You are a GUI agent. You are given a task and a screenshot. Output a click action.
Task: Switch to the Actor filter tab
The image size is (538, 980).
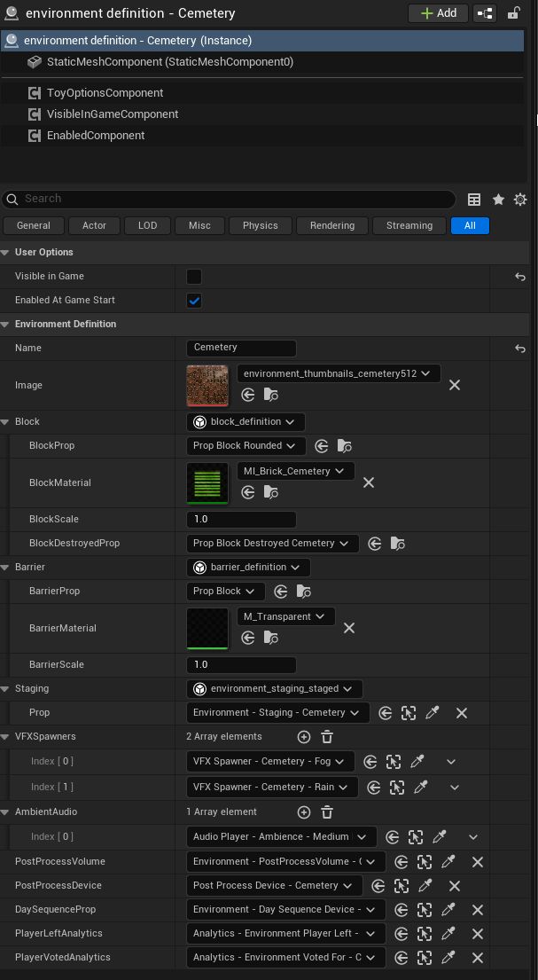[94, 225]
